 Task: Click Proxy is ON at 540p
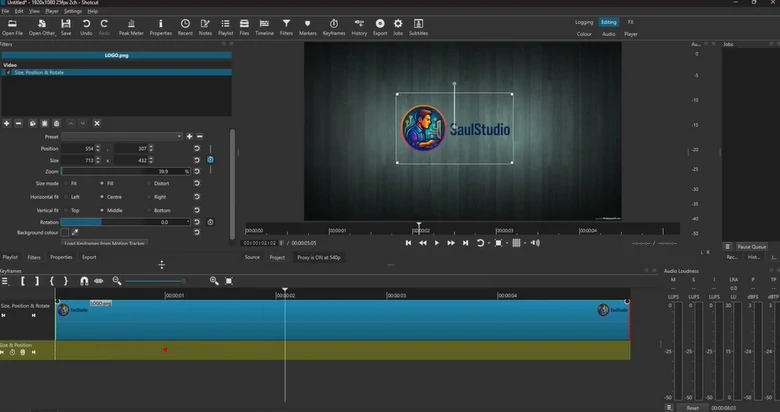point(319,257)
